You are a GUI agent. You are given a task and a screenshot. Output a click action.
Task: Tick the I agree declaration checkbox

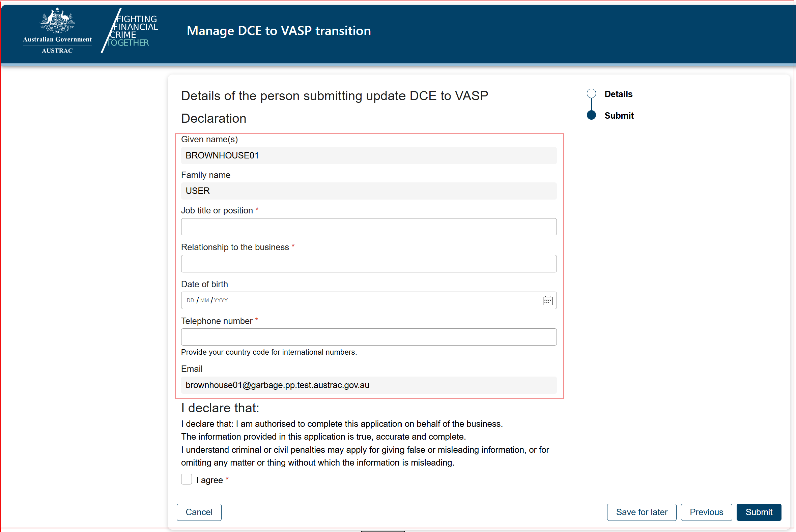click(187, 479)
